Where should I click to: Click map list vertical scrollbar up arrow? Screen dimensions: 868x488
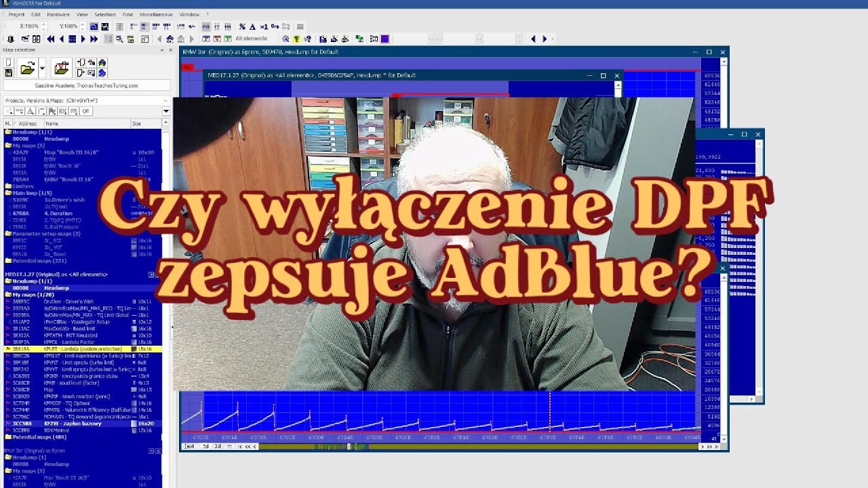coord(165,122)
